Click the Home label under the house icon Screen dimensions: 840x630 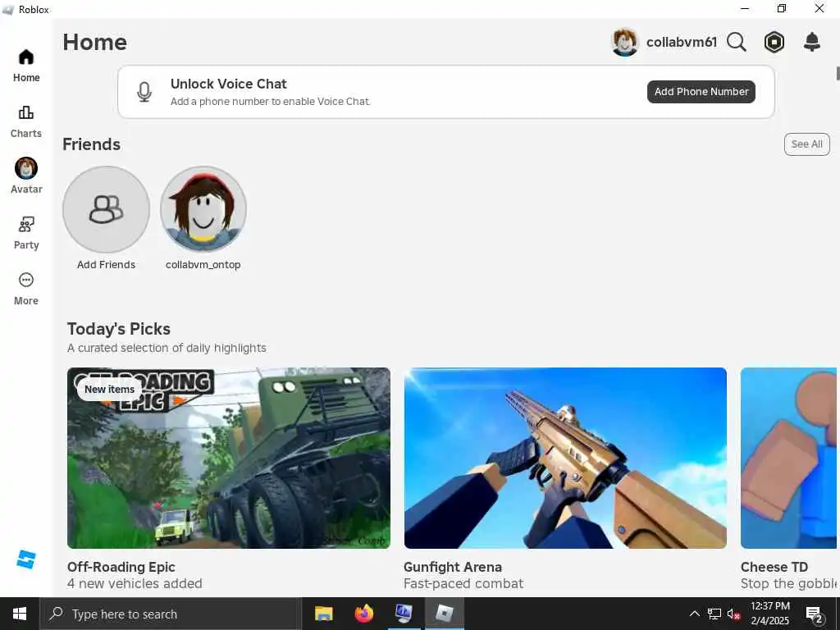(x=26, y=78)
